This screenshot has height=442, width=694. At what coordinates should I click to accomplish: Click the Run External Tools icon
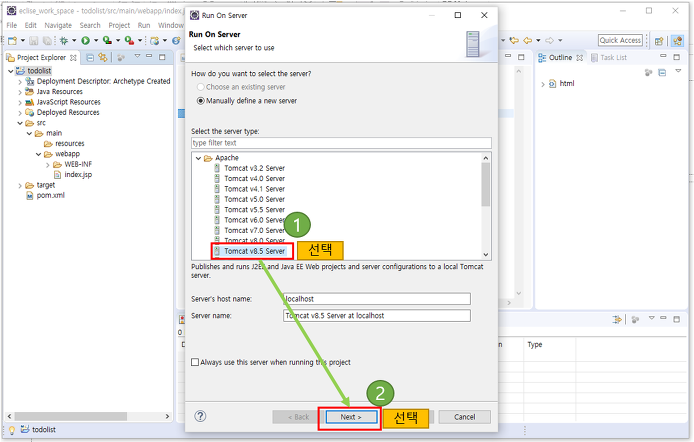click(129, 41)
